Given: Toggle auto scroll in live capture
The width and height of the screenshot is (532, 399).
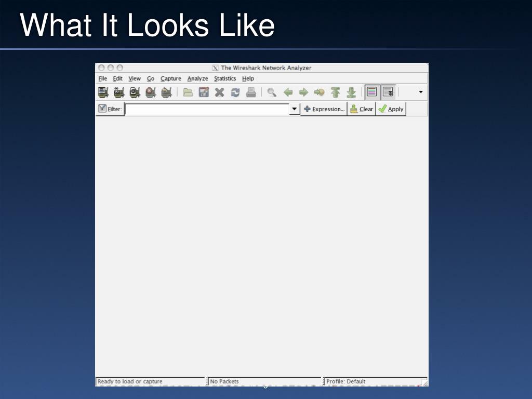Looking at the screenshot, I should click(x=388, y=92).
